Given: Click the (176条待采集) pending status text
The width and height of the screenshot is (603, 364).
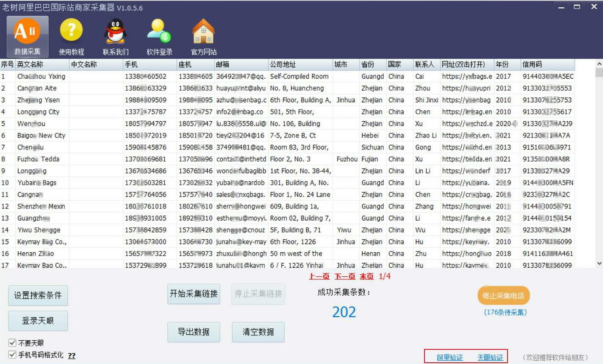Looking at the screenshot, I should point(505,312).
